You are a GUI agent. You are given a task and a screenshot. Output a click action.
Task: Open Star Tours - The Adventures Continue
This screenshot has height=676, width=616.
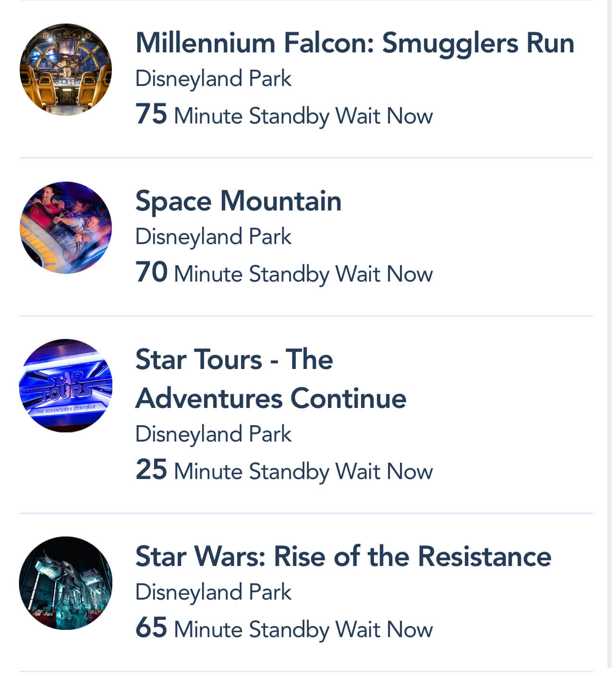(x=270, y=379)
